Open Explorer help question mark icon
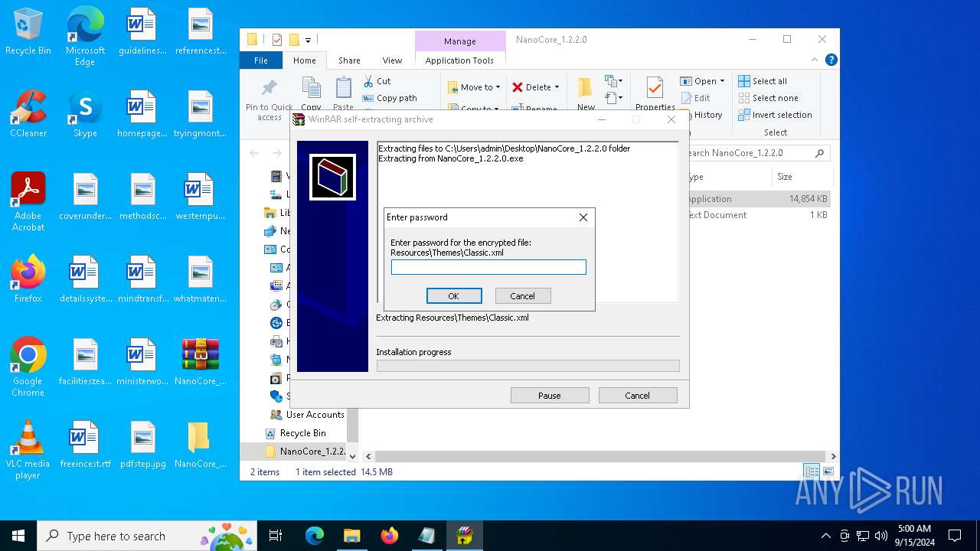This screenshot has width=980, height=551. [831, 60]
